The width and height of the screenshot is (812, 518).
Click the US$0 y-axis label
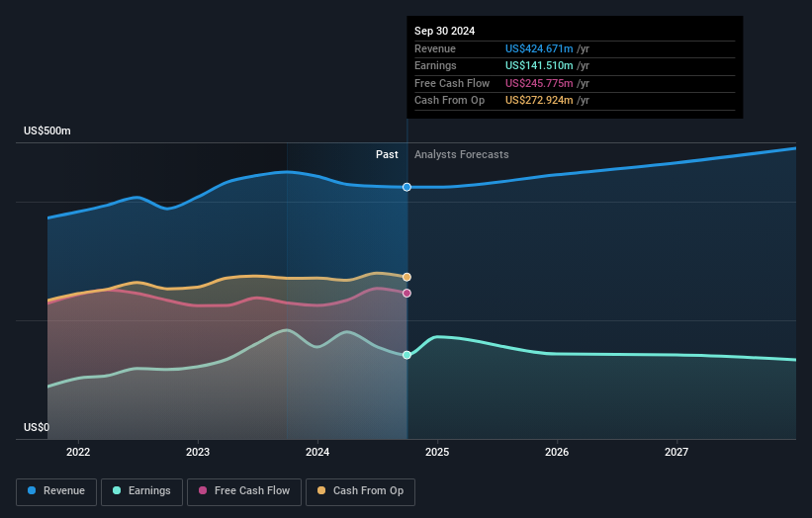[37, 427]
